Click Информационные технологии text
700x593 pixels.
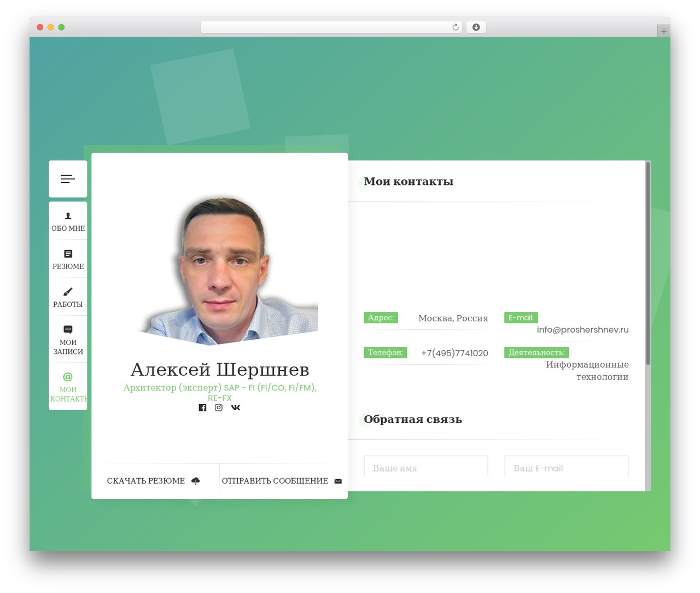pos(587,371)
